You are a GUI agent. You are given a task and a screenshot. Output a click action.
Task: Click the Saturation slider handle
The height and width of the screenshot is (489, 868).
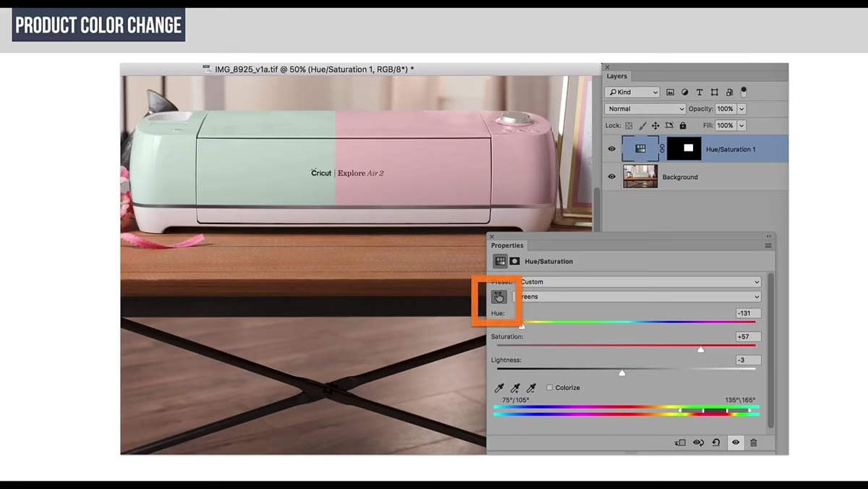(700, 349)
